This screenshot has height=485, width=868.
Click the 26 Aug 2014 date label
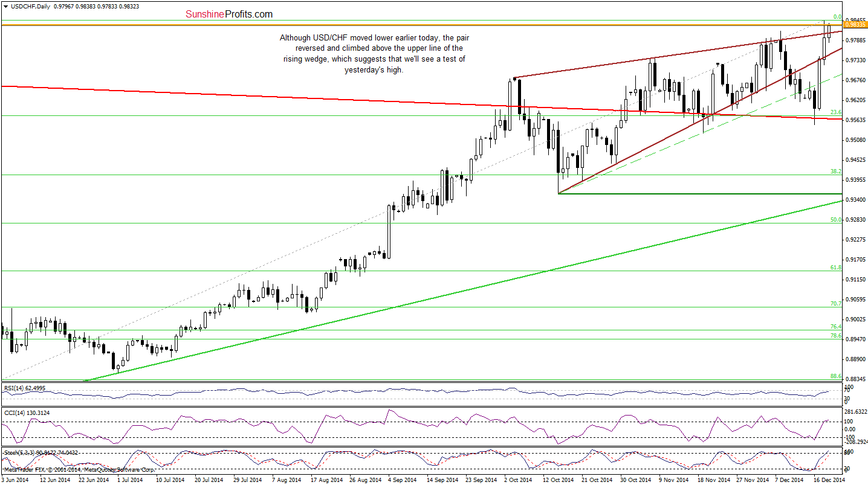[365, 480]
